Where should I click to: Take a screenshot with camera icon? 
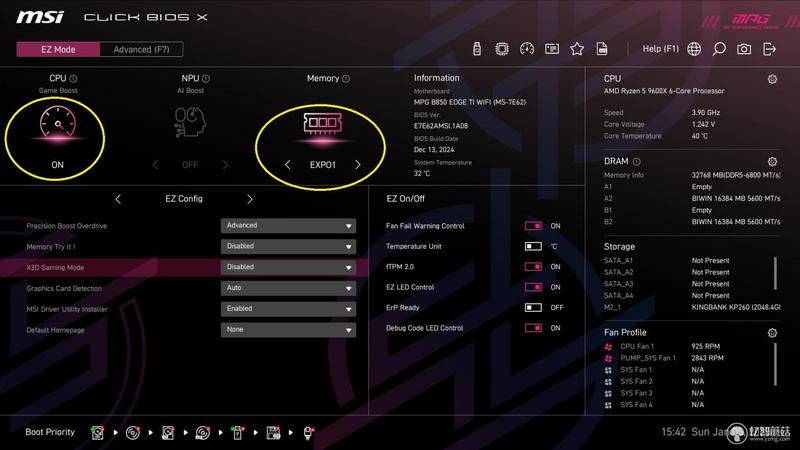click(x=744, y=49)
